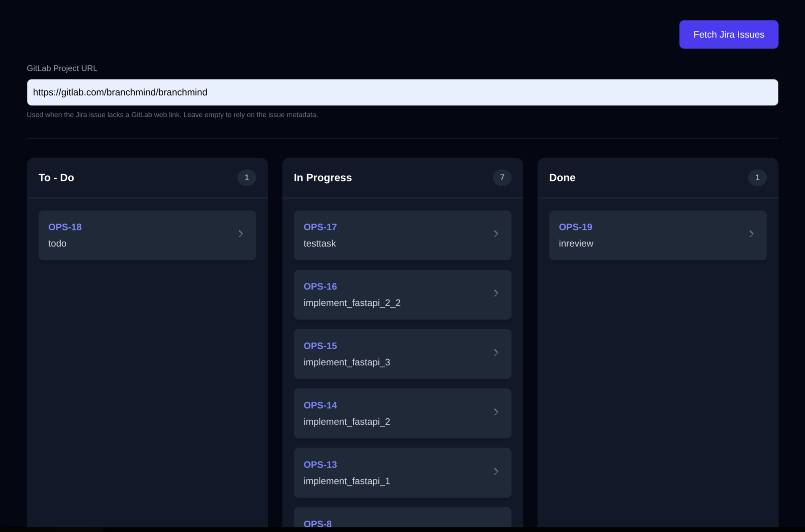This screenshot has width=805, height=532.
Task: Click the In Progress count badge showing 7
Action: pos(502,178)
